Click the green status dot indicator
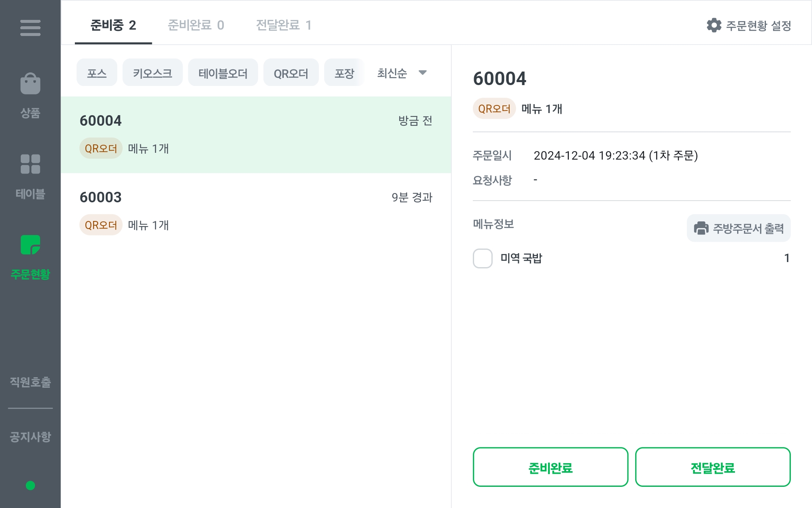The width and height of the screenshot is (812, 508). 30,486
